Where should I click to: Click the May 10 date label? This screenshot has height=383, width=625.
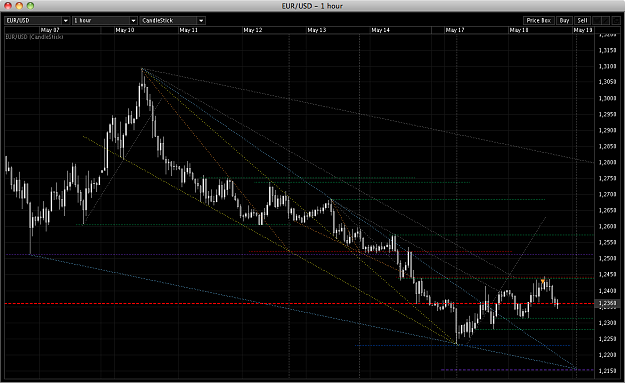[x=125, y=30]
